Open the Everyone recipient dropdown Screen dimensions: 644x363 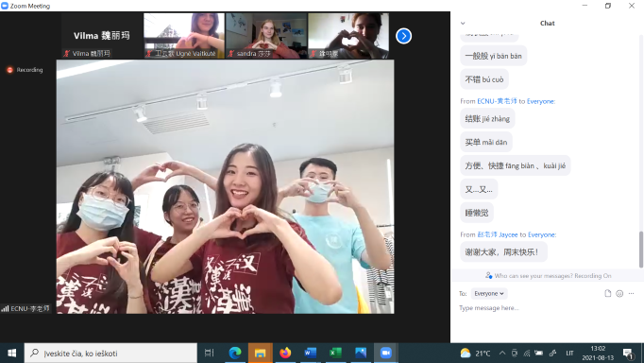(489, 294)
